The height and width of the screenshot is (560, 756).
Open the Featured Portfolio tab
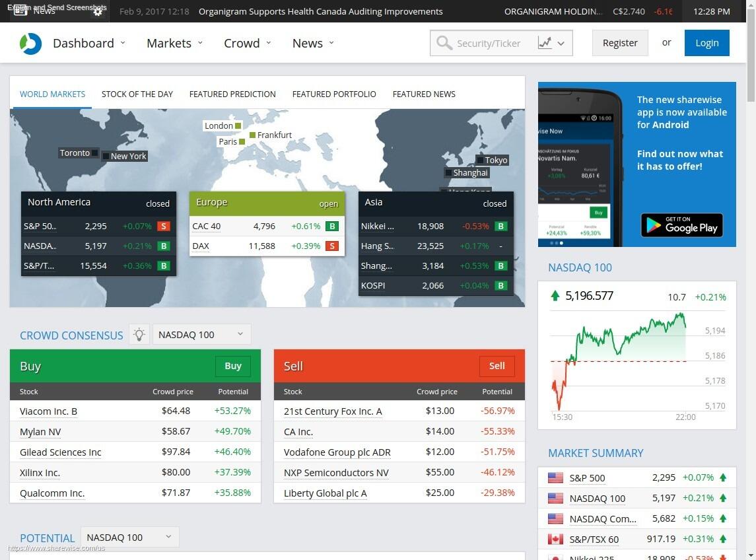(x=334, y=94)
